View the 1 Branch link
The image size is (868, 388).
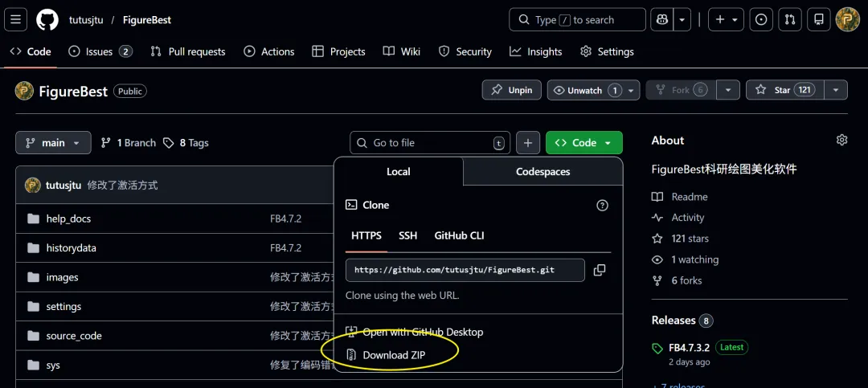[129, 143]
